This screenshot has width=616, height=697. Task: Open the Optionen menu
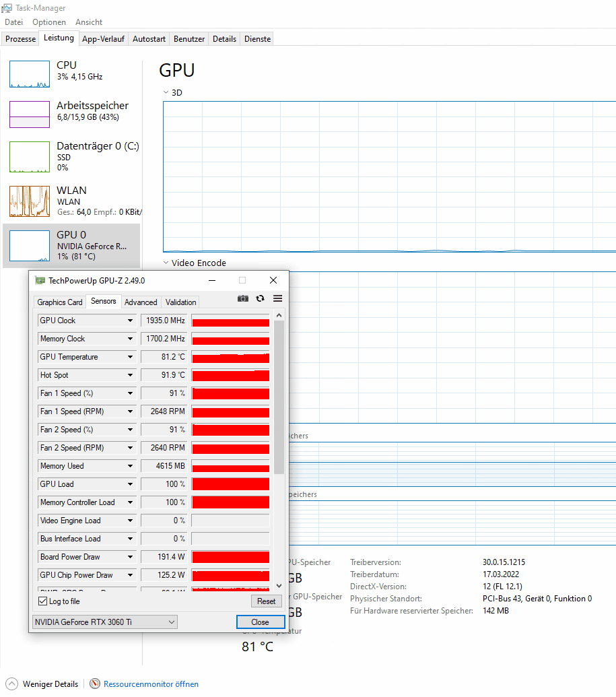[x=49, y=22]
